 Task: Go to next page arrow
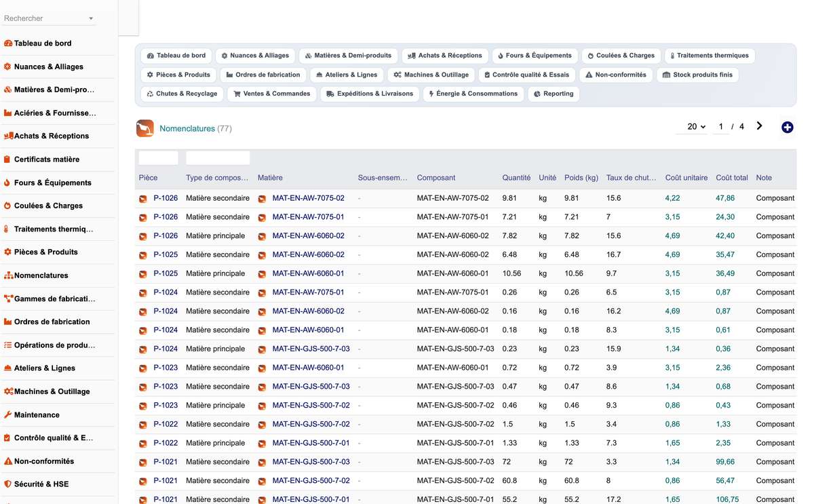tap(759, 126)
